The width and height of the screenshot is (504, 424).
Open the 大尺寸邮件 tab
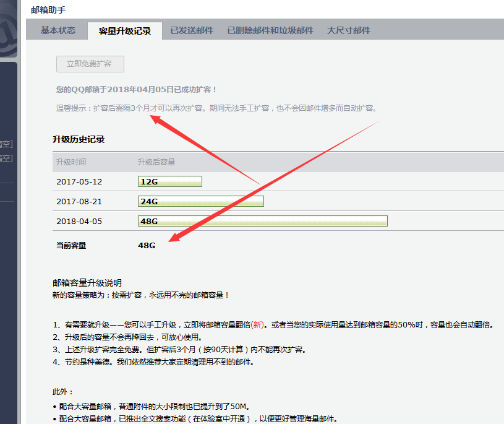[x=349, y=30]
